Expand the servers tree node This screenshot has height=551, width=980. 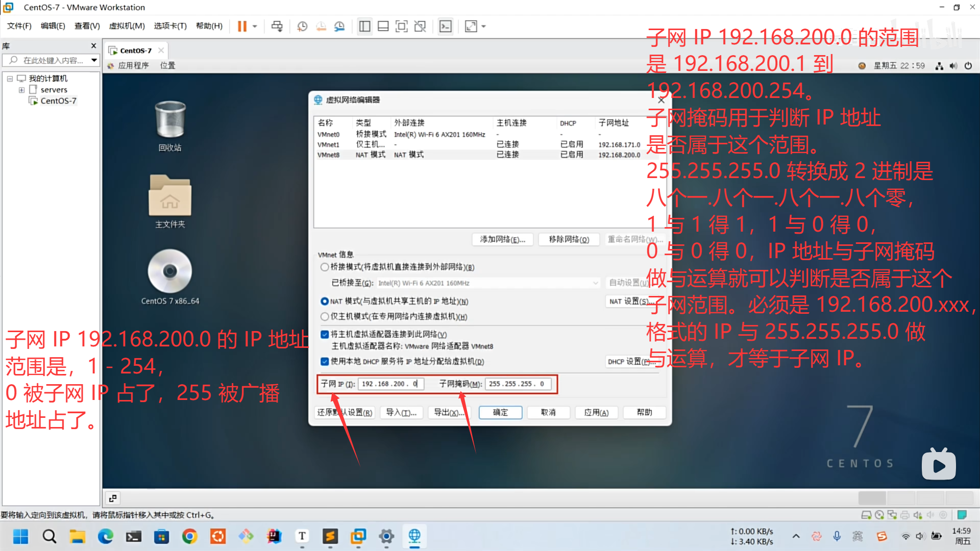point(21,90)
